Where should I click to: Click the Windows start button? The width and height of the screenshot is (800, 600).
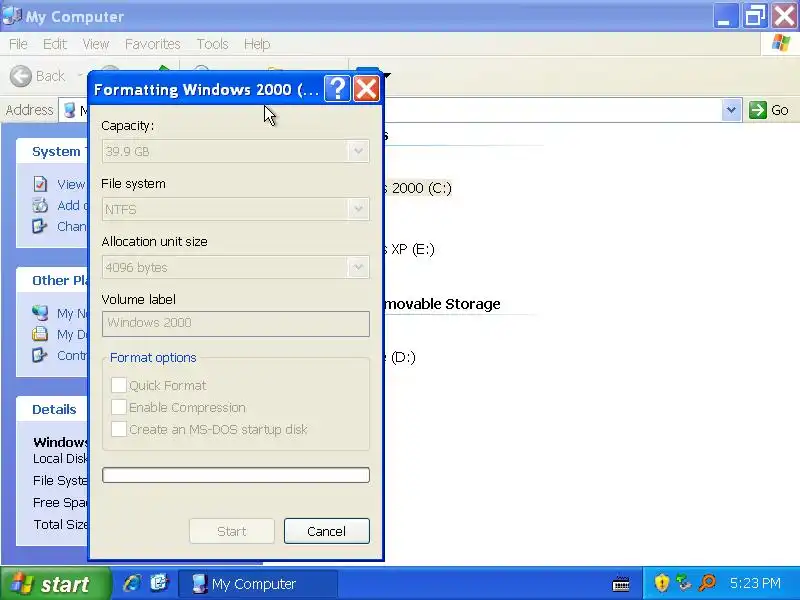[55, 583]
